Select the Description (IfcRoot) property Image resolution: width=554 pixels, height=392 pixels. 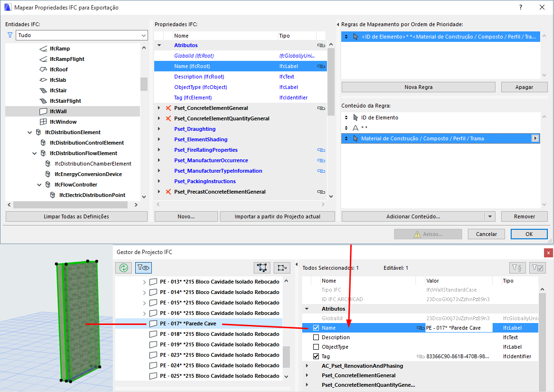click(199, 77)
